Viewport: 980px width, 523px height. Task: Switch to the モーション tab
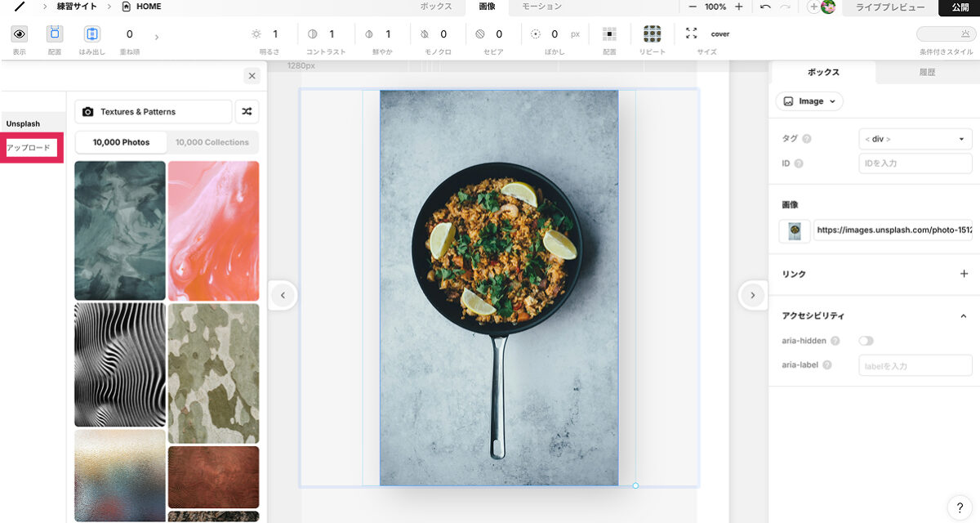point(541,7)
